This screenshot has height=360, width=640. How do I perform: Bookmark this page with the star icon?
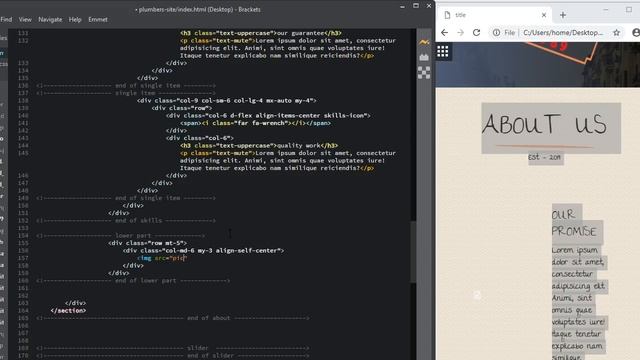pyautogui.click(x=616, y=32)
